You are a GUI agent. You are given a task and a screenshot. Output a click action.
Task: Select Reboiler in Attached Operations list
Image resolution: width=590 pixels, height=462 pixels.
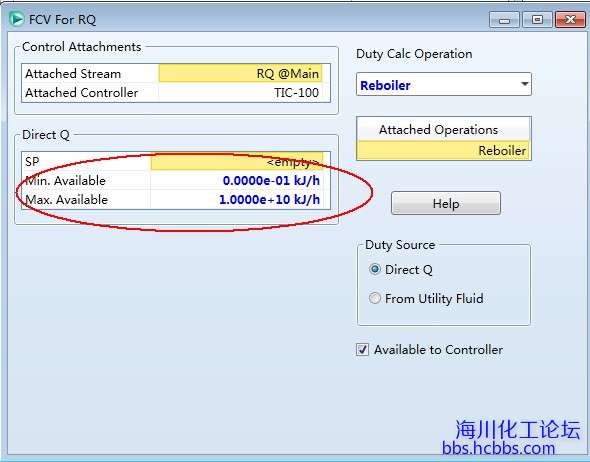click(x=443, y=150)
